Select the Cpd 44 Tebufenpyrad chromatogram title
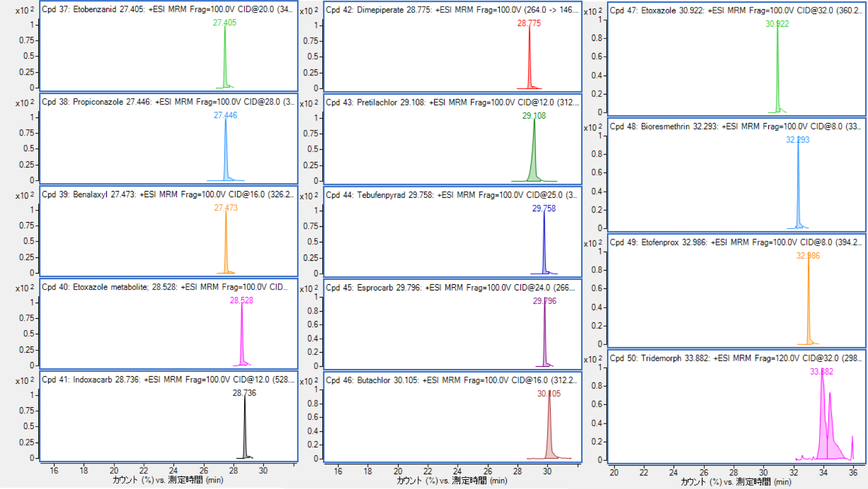The image size is (868, 489). click(451, 195)
